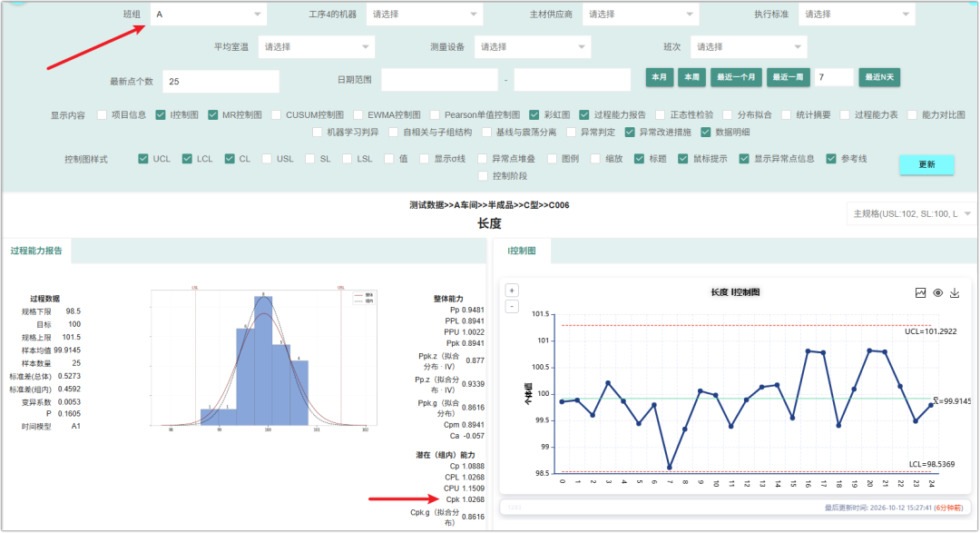This screenshot has width=980, height=533.
Task: Click the UCL=101.2922 label on the chart
Action: [x=931, y=331]
